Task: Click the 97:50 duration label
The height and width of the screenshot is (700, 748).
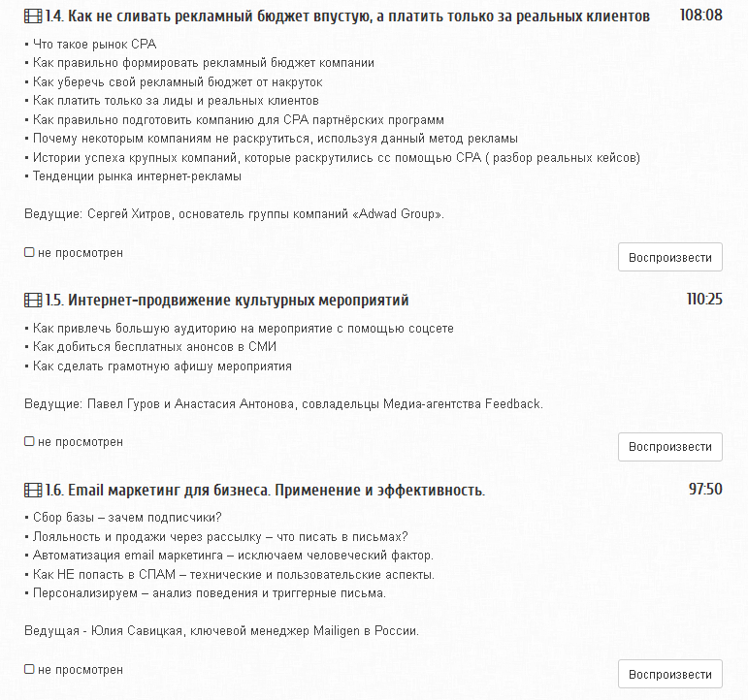Action: (705, 490)
